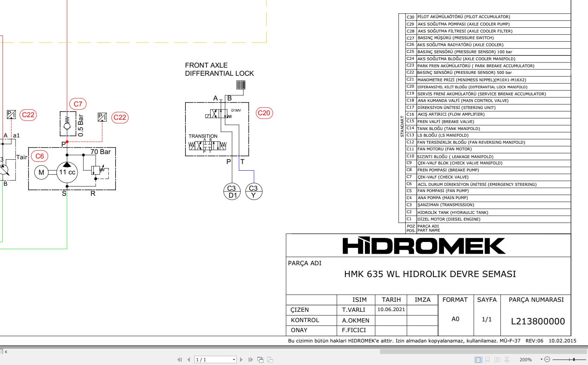Click the next view icon
Image resolution: width=588 pixels, height=365 pixels.
(270, 359)
